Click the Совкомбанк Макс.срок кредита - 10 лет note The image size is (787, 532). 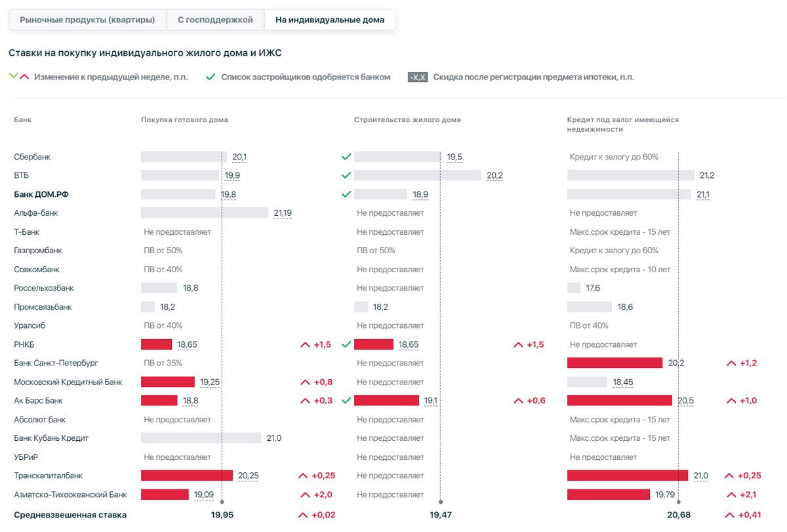620,269
